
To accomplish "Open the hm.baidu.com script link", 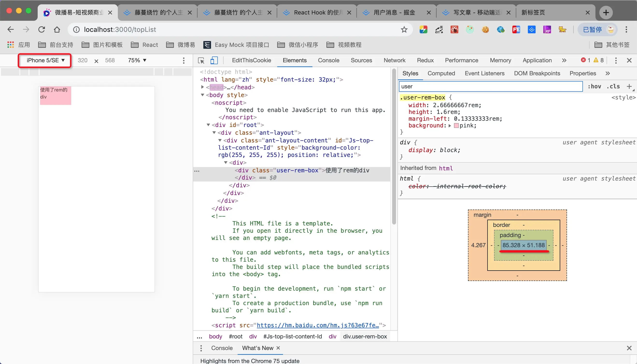I will coord(318,325).
